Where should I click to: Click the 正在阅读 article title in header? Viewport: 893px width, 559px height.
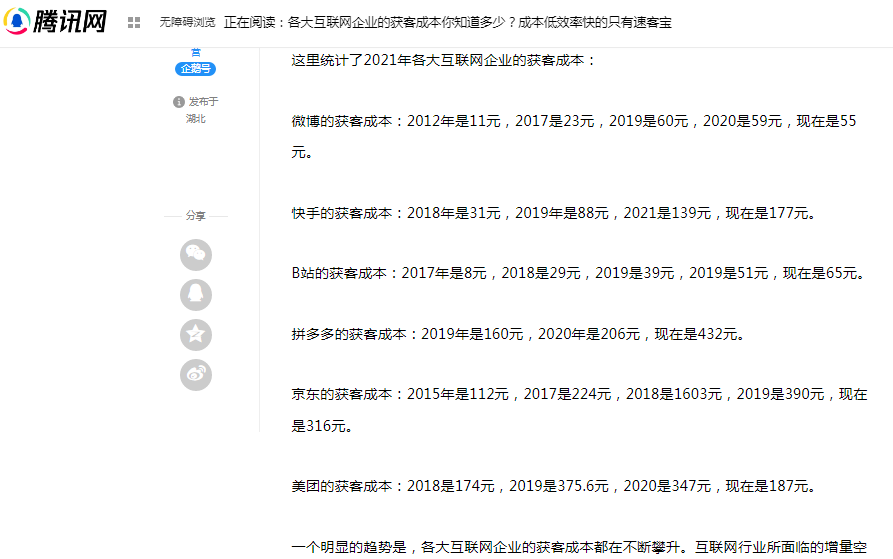click(x=448, y=22)
